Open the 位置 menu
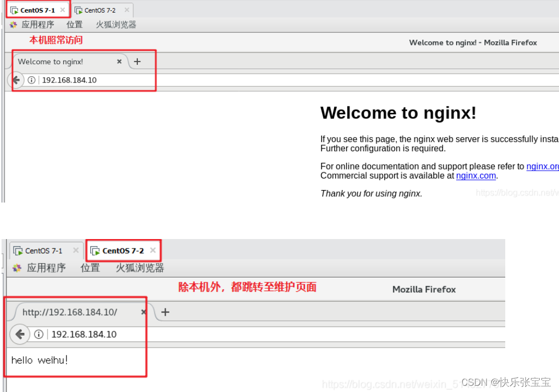 coord(75,24)
